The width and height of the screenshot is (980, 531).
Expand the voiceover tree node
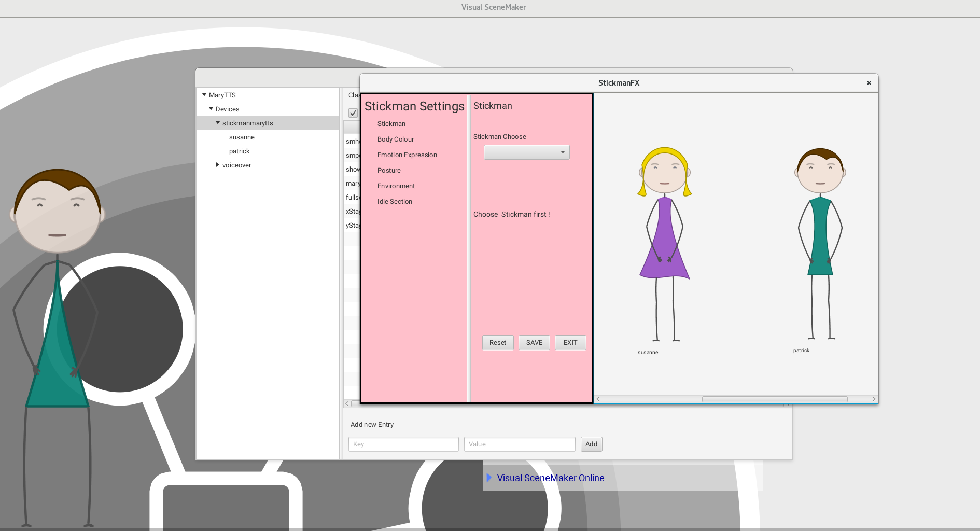[x=218, y=165]
